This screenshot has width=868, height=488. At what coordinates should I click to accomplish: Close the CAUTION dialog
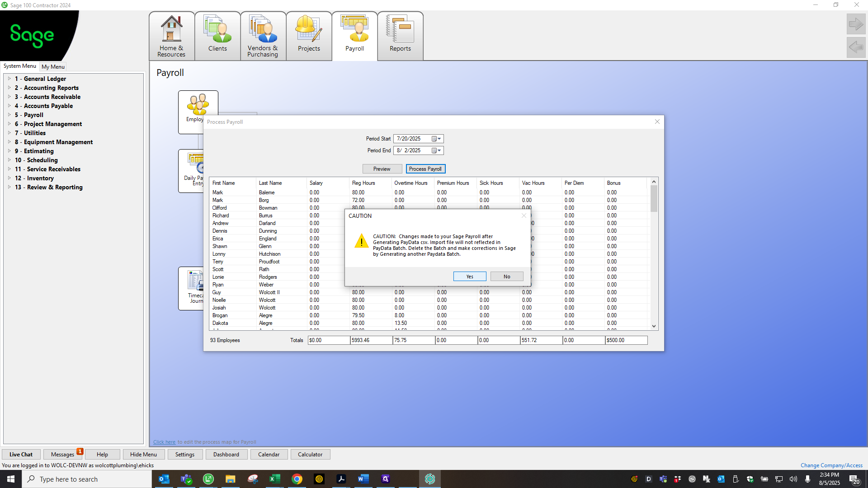[x=524, y=216]
